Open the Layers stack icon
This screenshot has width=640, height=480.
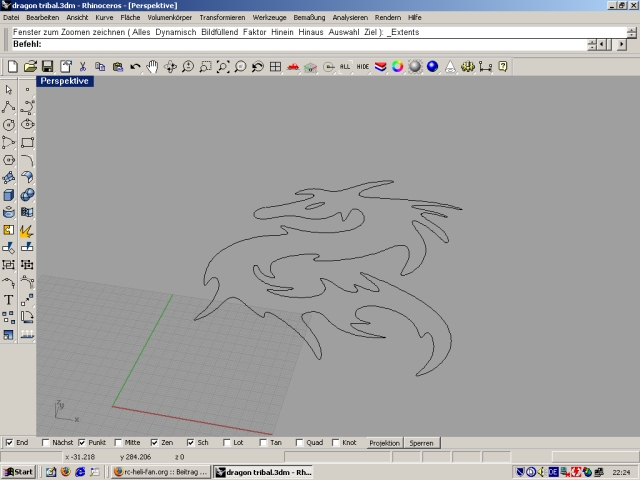[x=380, y=67]
